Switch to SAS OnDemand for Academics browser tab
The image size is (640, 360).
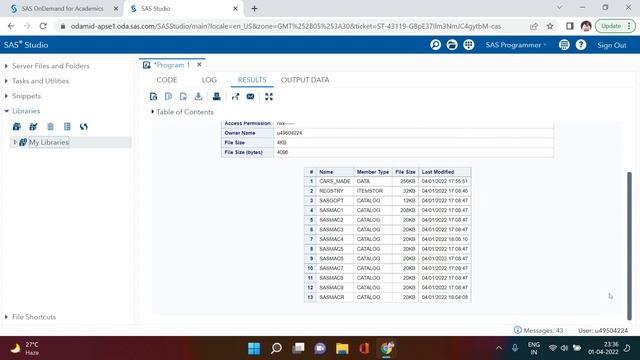click(62, 9)
